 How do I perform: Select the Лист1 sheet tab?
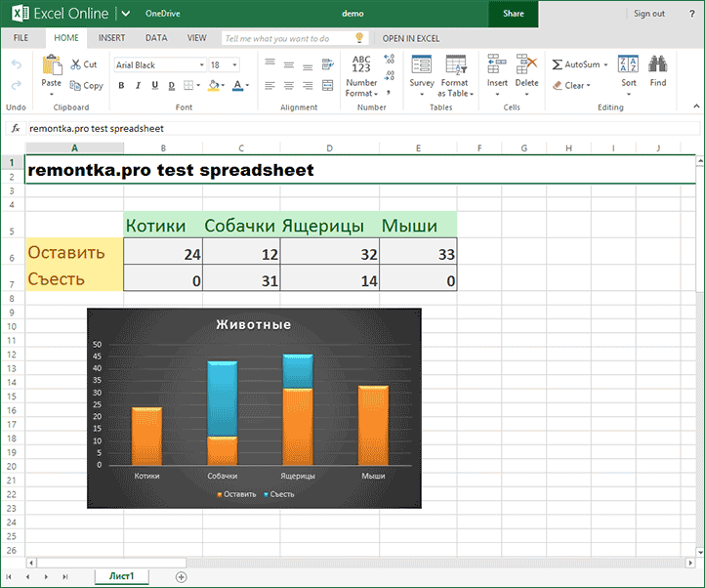tap(121, 576)
